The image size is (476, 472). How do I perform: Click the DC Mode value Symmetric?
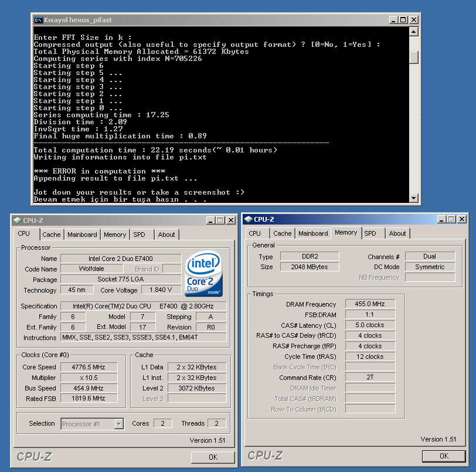430,267
